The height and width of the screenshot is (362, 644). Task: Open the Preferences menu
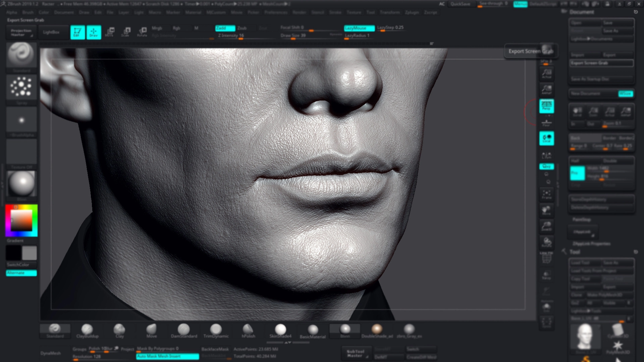[x=276, y=12]
